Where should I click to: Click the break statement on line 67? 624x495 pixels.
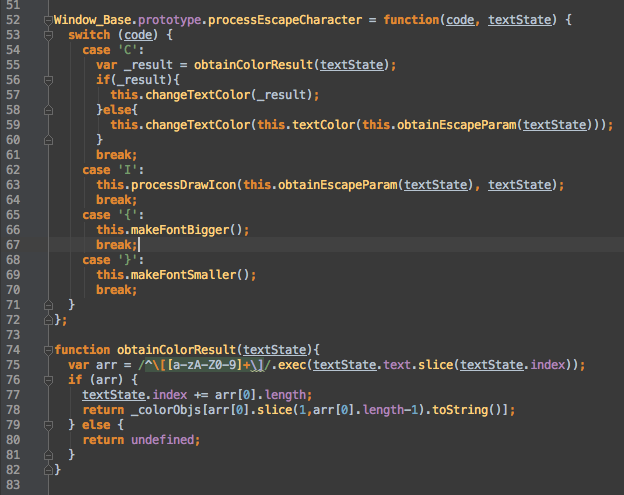click(117, 245)
